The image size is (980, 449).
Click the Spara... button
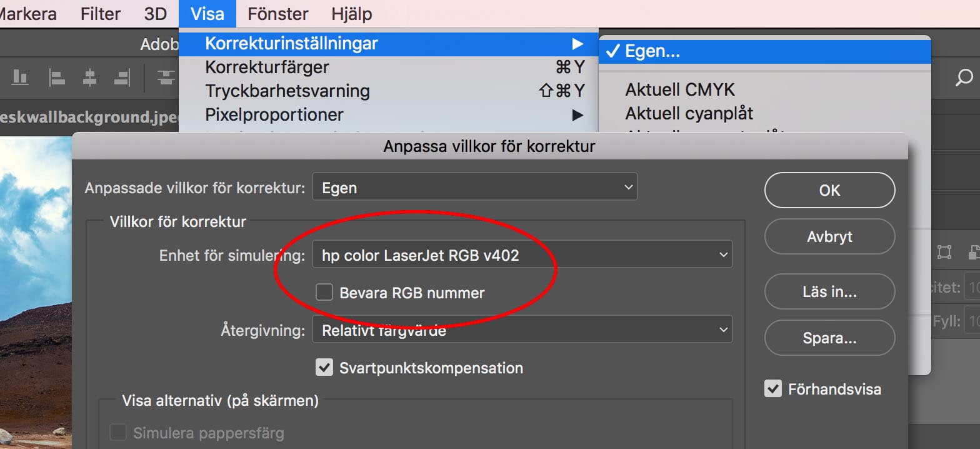click(x=829, y=338)
